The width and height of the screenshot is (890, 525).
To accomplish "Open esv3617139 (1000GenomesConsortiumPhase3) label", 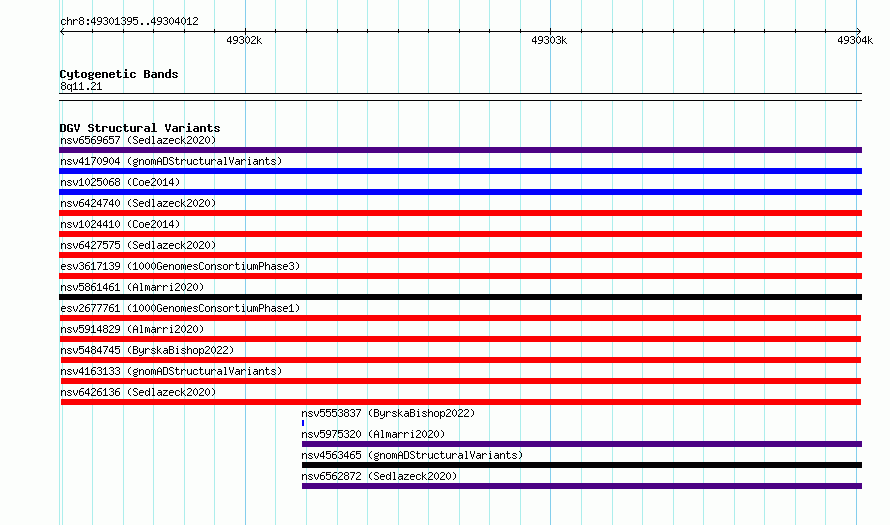I will pyautogui.click(x=180, y=266).
